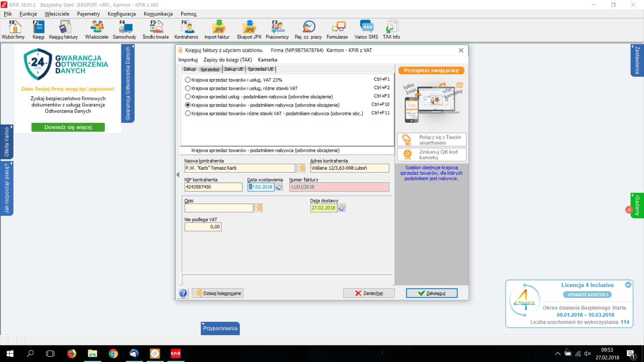
Task: Select Krajowa sprzedaż, różne stawki VAT option
Action: [188, 88]
